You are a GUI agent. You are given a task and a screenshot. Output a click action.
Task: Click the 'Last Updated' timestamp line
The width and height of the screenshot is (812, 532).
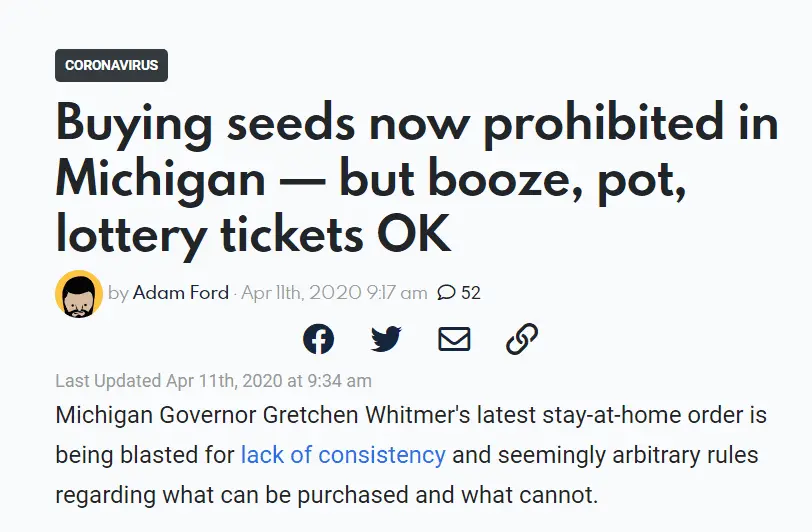[x=213, y=380]
